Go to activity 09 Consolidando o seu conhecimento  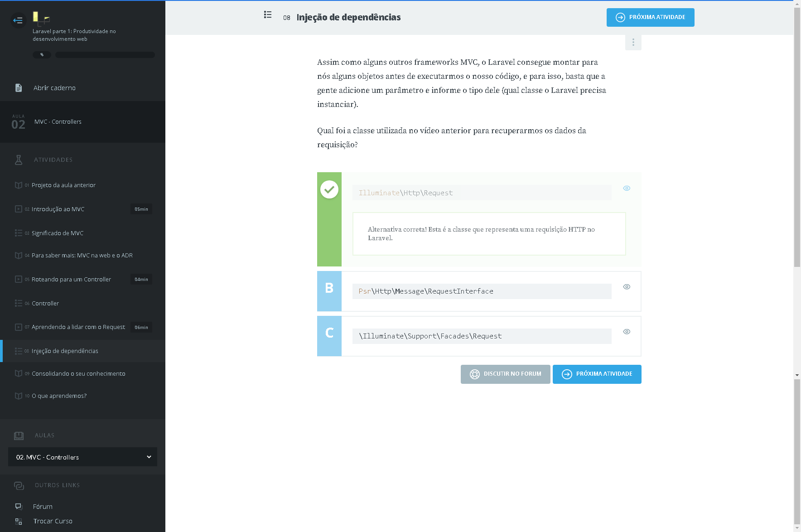tap(78, 374)
